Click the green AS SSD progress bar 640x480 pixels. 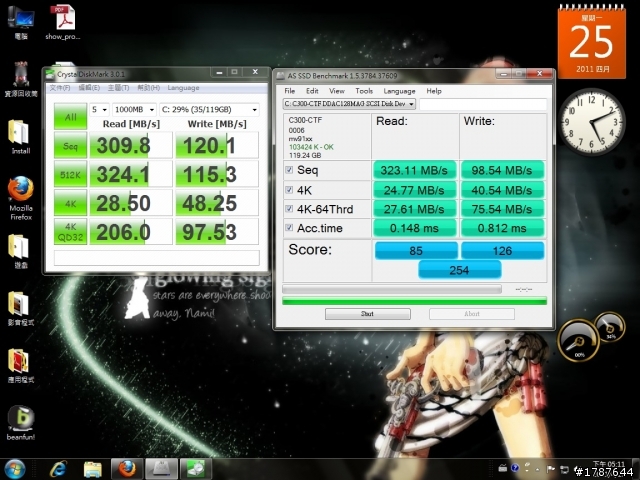415,301
